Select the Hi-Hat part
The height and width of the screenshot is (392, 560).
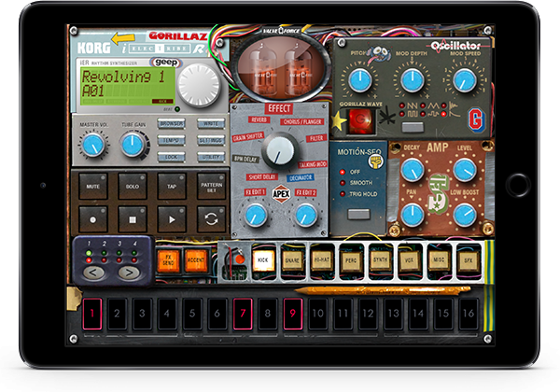click(x=322, y=260)
